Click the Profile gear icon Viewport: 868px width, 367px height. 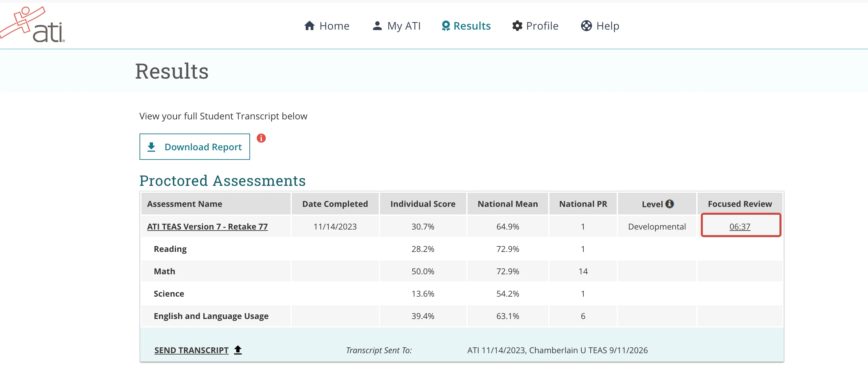point(517,26)
